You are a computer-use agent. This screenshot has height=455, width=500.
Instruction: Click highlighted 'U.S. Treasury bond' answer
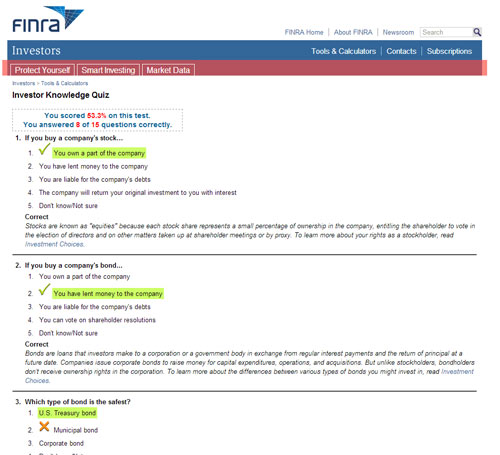67,413
